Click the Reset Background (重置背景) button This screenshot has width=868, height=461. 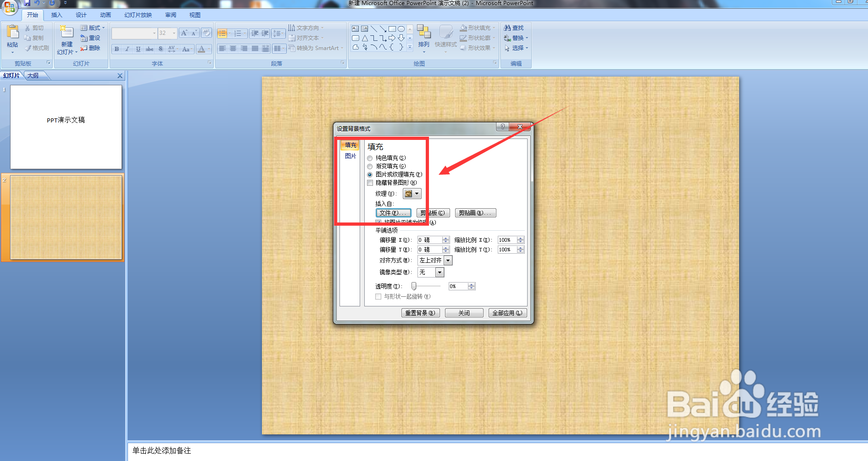pyautogui.click(x=421, y=313)
